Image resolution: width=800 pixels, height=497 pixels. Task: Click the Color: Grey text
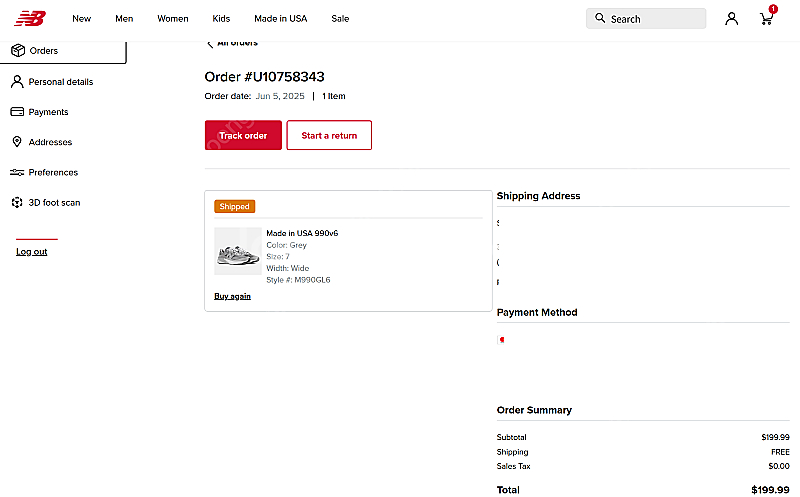click(286, 245)
